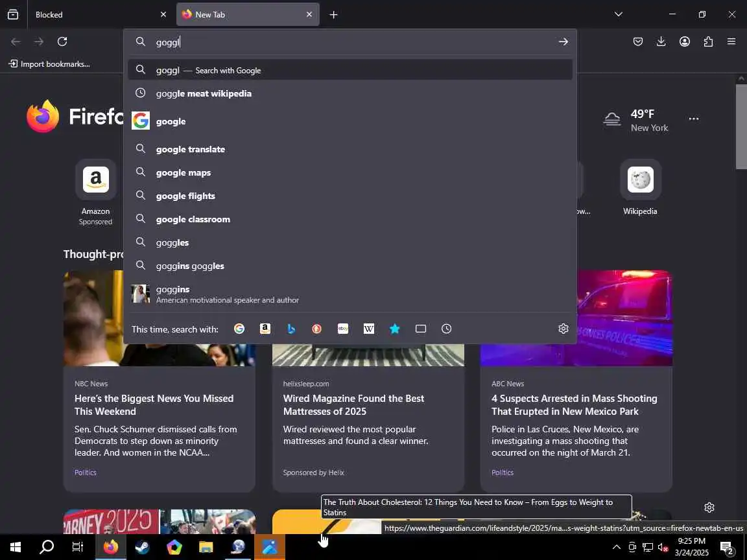Image resolution: width=747 pixels, height=560 pixels.
Task: Open the Firefox application menu
Action: tap(731, 41)
